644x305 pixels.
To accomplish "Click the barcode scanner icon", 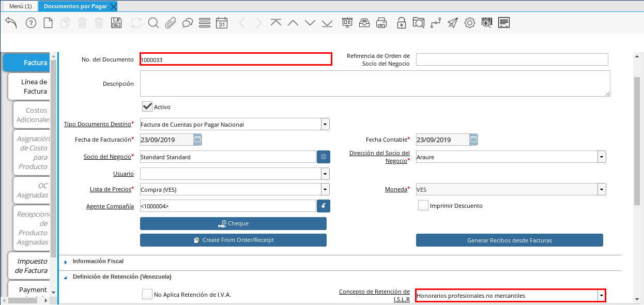I will click(486, 23).
